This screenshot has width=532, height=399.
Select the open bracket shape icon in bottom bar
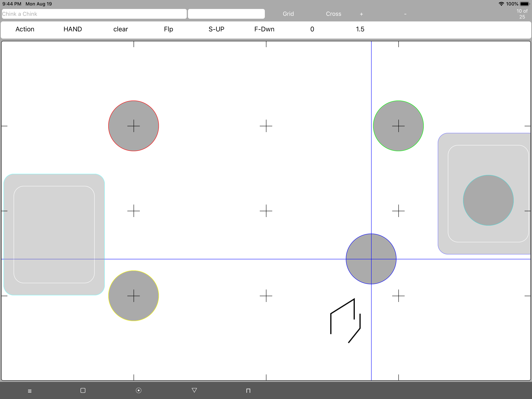click(x=248, y=391)
